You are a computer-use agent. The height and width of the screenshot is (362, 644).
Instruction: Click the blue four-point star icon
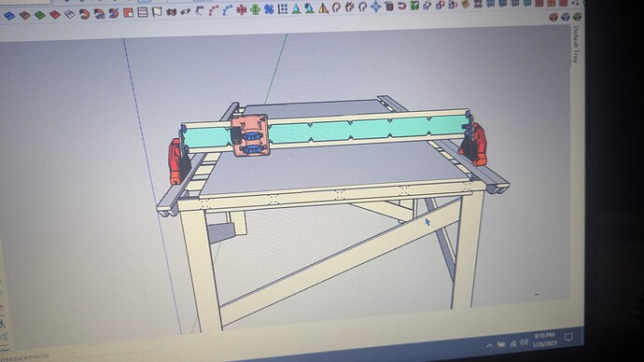[375, 7]
